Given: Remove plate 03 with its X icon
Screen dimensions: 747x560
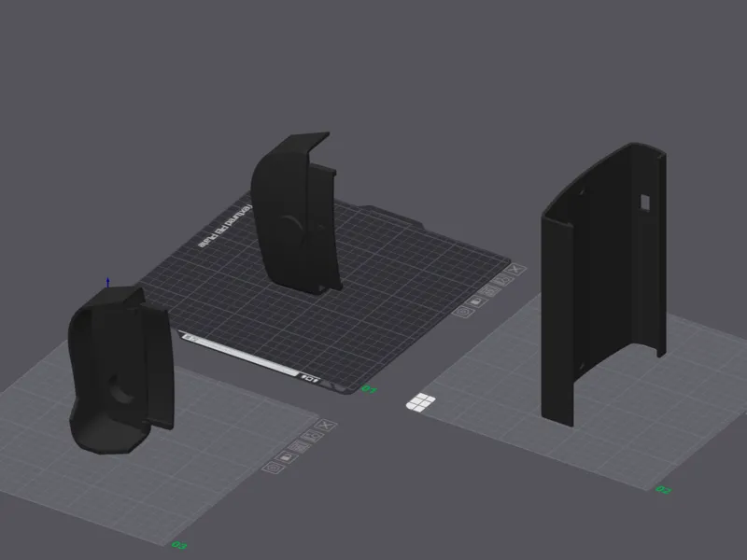Looking at the screenshot, I should point(326,426).
